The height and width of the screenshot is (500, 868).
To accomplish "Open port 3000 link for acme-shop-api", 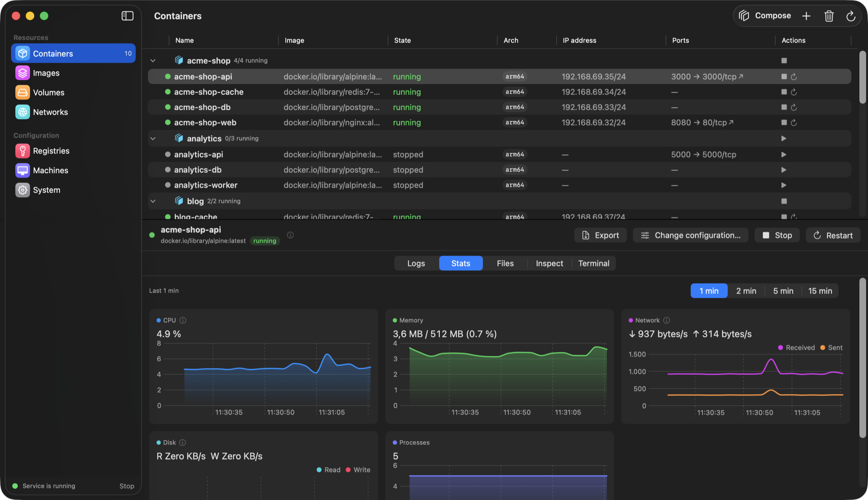I will (707, 77).
